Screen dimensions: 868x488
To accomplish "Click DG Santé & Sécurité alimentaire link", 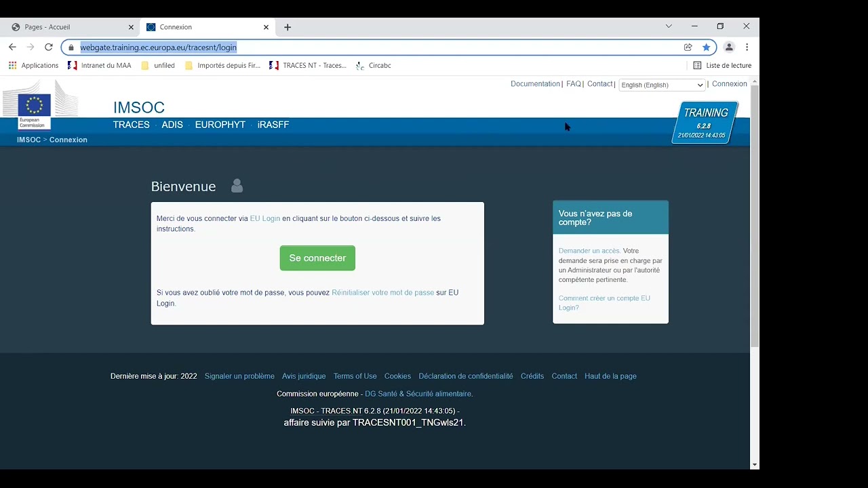I will pos(418,394).
